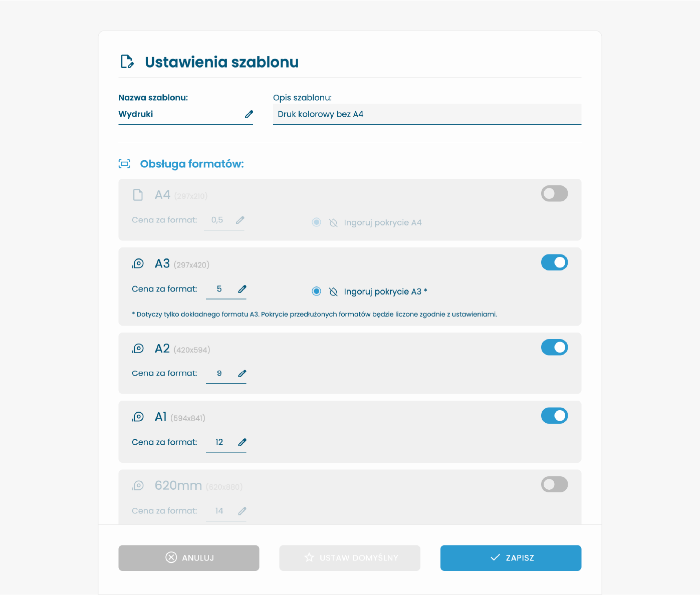This screenshot has width=700, height=595.
Task: Click ANULUJ to cancel changes
Action: (188, 557)
